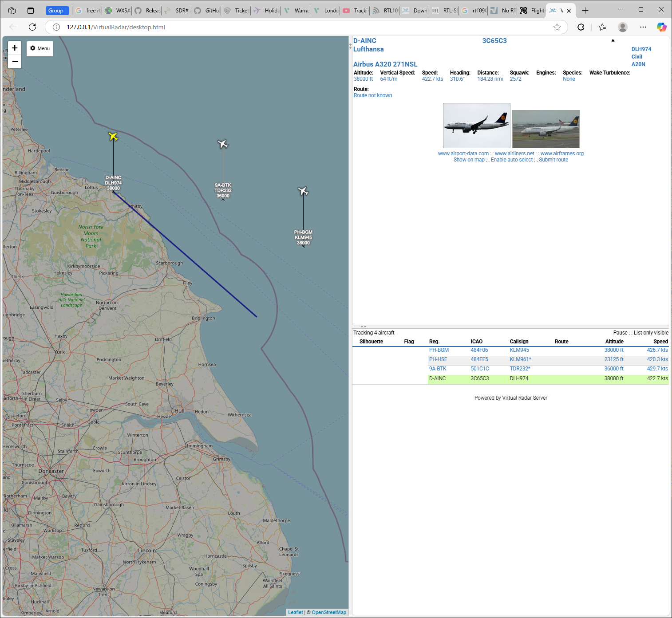Sort list by Altitude column
The height and width of the screenshot is (618, 672).
pos(614,342)
